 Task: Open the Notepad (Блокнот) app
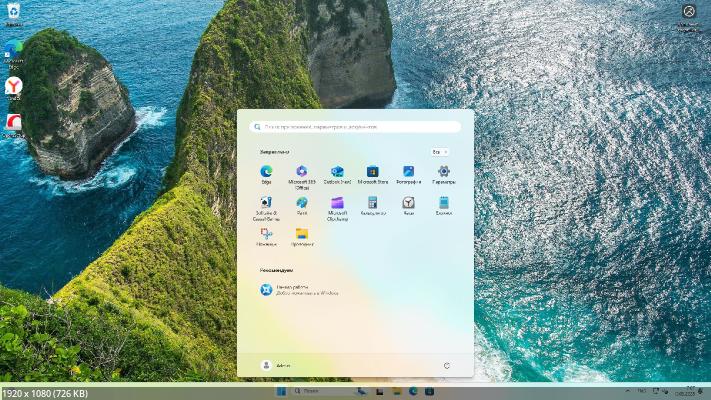[443, 205]
